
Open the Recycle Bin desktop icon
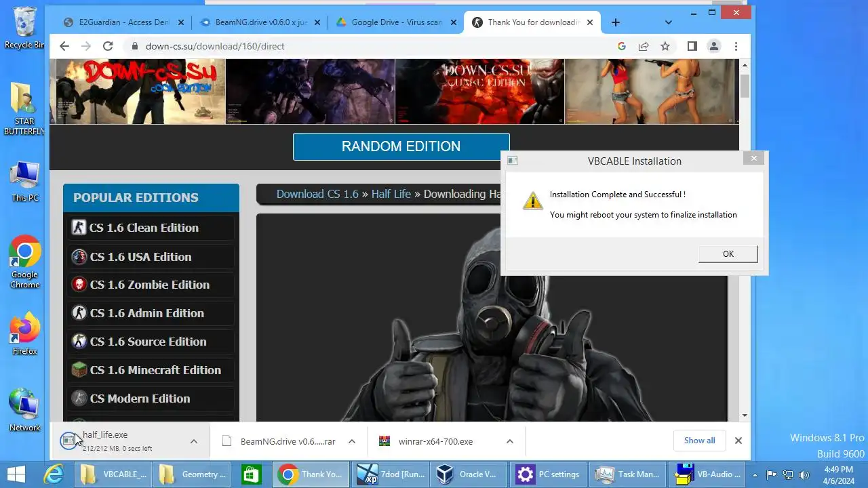click(24, 28)
